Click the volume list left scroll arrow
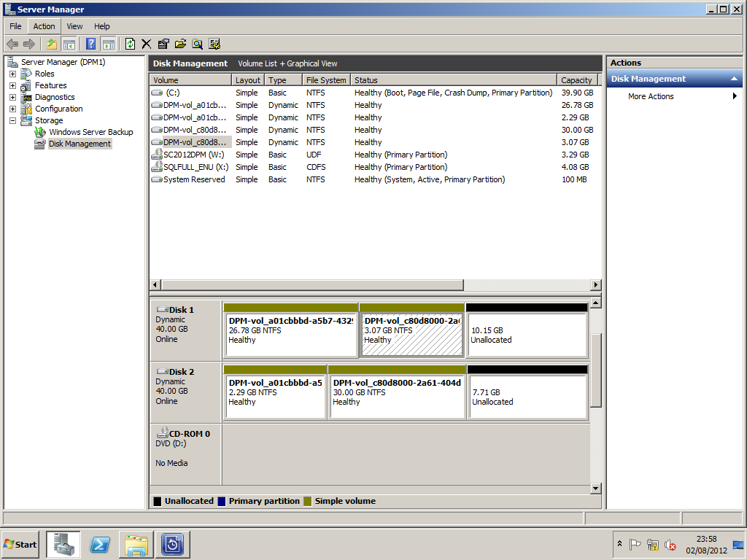747x560 pixels. (155, 285)
